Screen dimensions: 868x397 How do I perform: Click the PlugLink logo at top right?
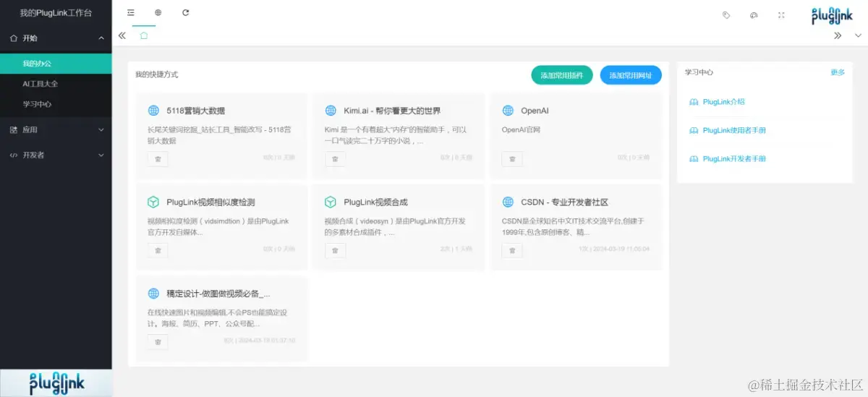tap(832, 14)
